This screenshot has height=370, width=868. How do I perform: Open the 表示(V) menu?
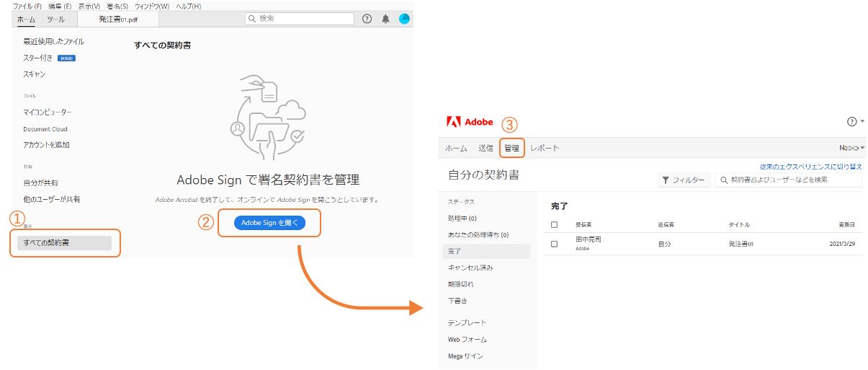click(89, 6)
